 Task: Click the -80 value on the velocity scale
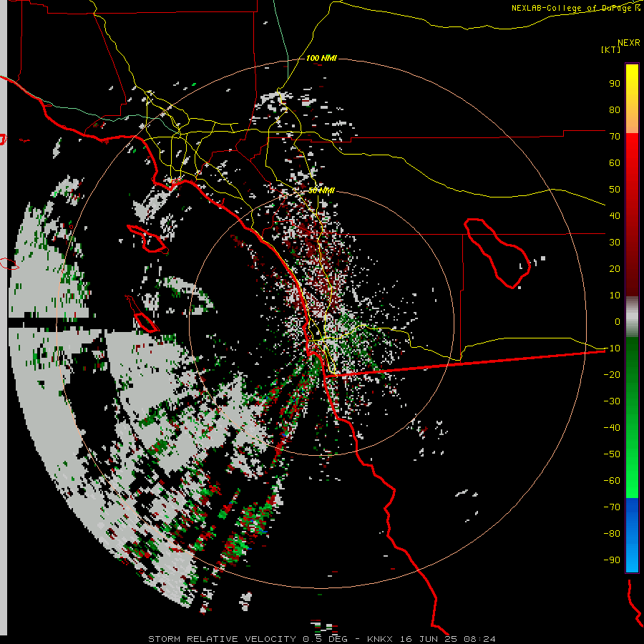612,534
